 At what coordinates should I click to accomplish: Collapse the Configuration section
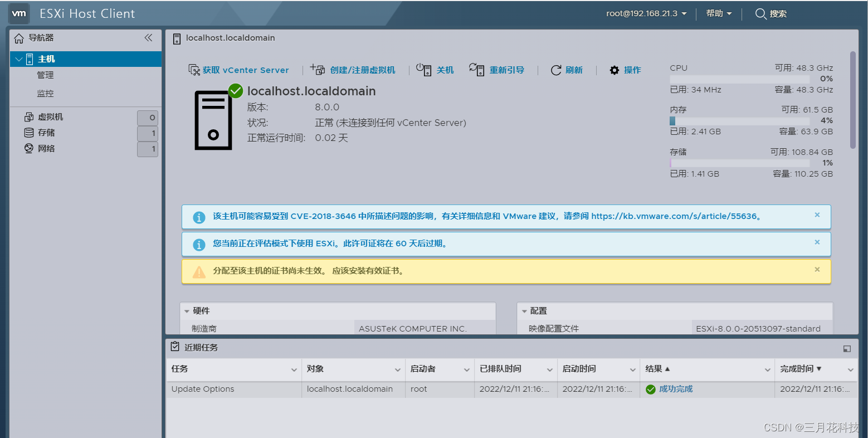click(x=524, y=312)
